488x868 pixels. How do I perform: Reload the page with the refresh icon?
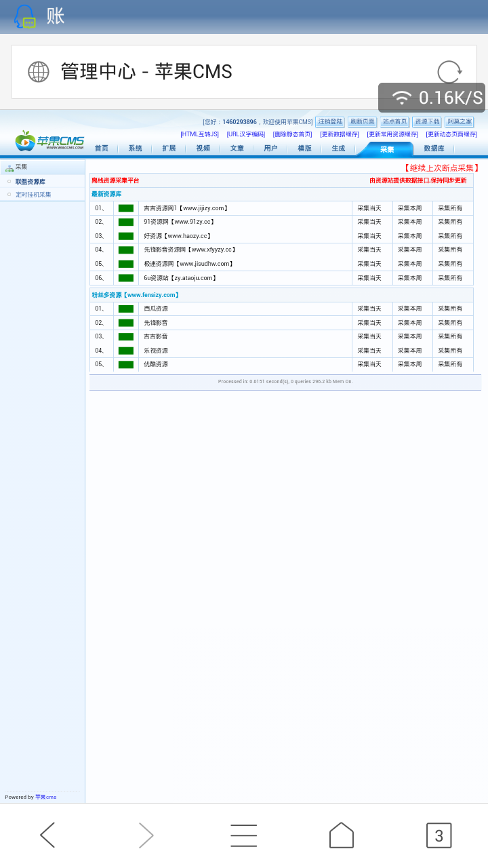449,72
